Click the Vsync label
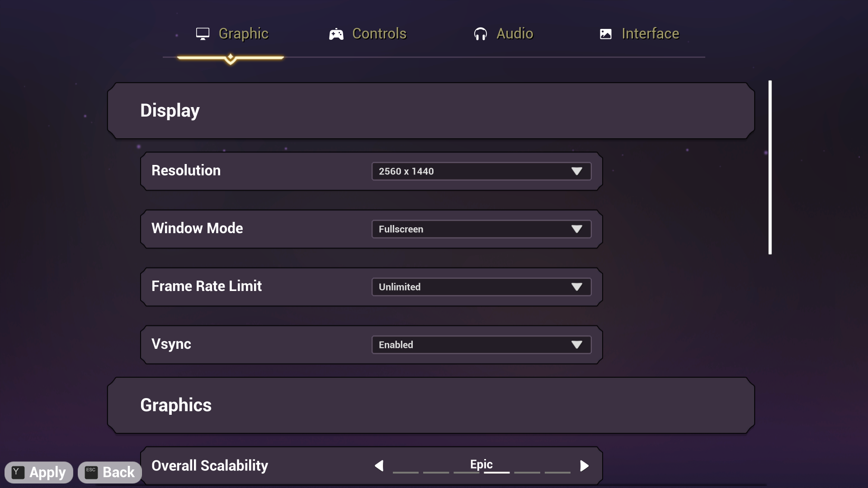This screenshot has width=868, height=488. coord(171,344)
